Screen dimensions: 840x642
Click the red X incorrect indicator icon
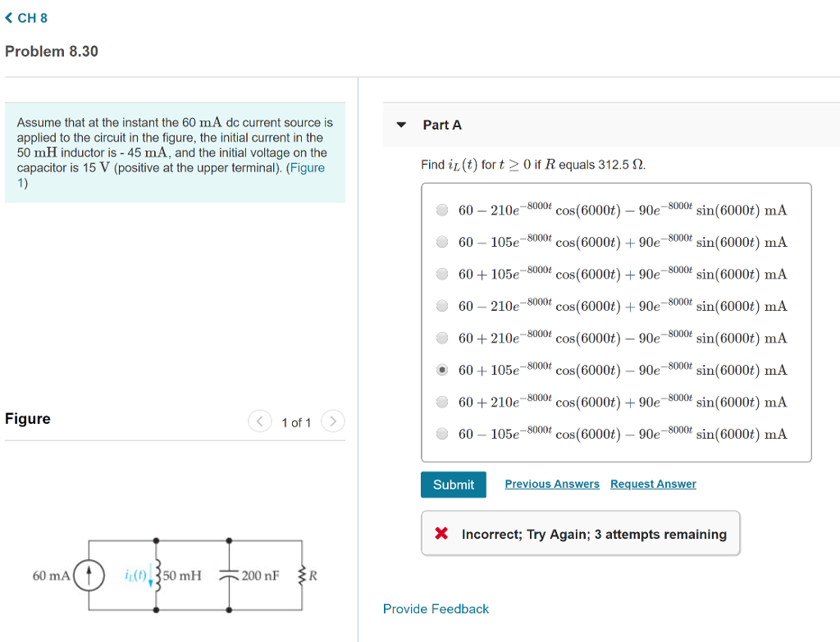[x=441, y=533]
